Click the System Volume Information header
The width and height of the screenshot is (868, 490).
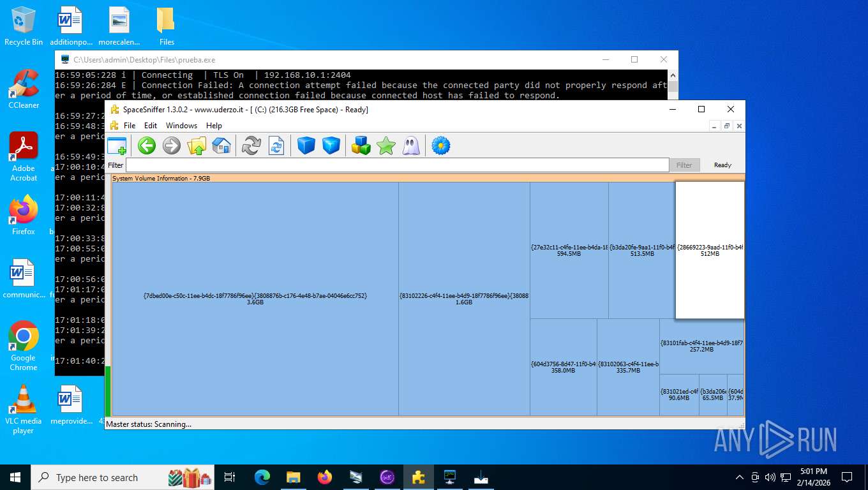click(x=428, y=178)
